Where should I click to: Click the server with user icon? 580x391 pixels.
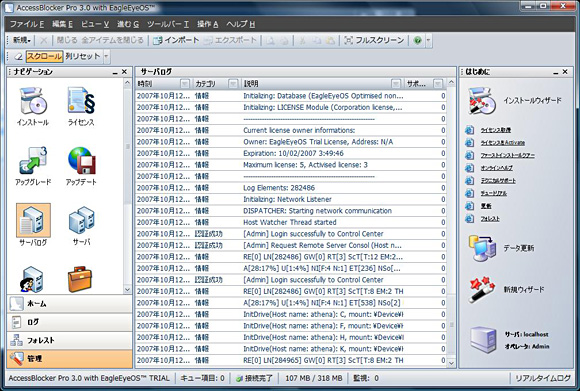33,280
